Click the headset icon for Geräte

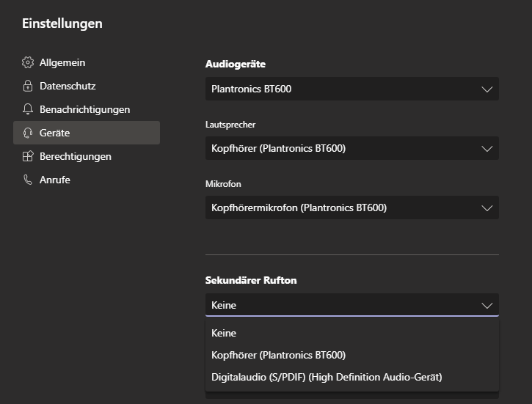click(x=28, y=133)
